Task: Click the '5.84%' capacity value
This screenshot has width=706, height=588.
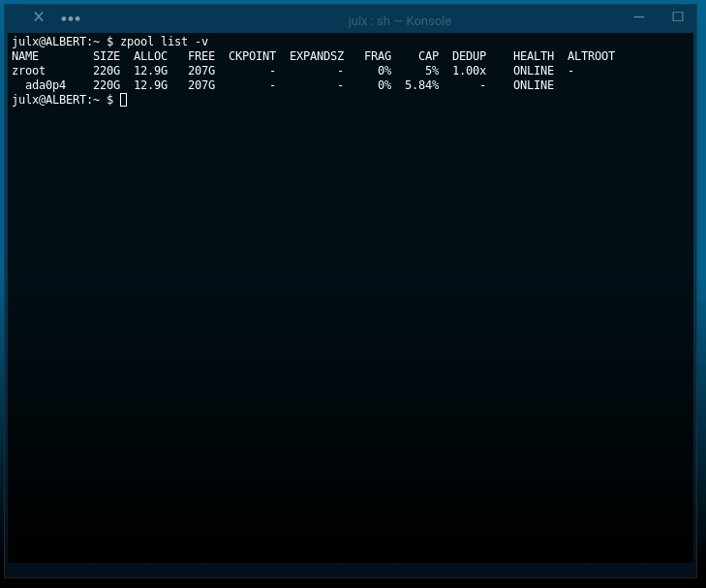Action: (421, 85)
